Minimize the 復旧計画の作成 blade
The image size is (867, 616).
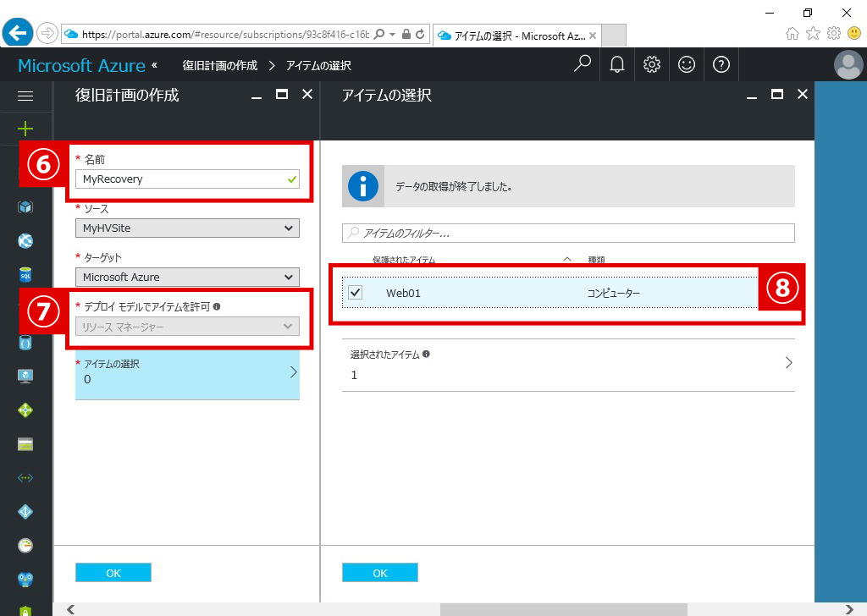pos(257,97)
